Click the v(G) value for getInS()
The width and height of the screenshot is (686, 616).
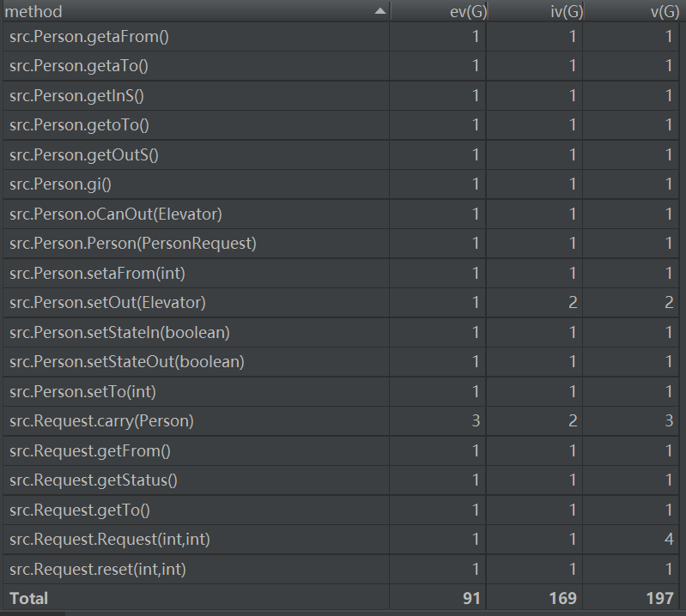point(669,96)
